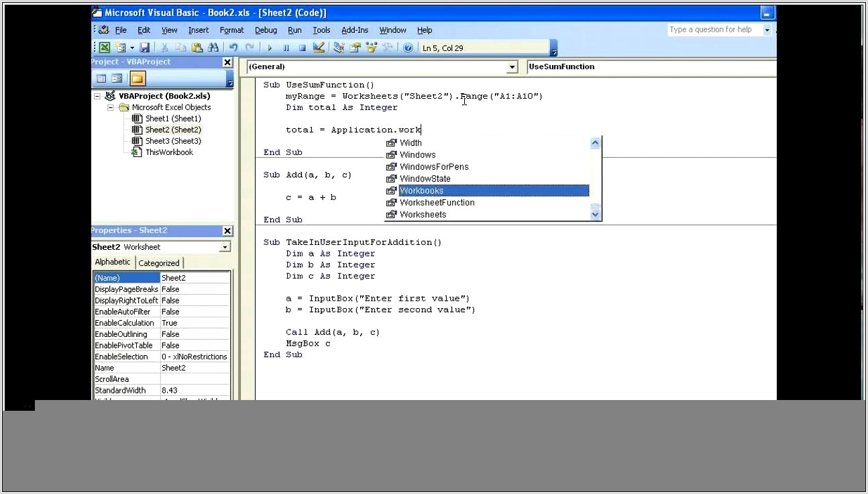Click the Insert UserForm toolbar icon

click(120, 48)
